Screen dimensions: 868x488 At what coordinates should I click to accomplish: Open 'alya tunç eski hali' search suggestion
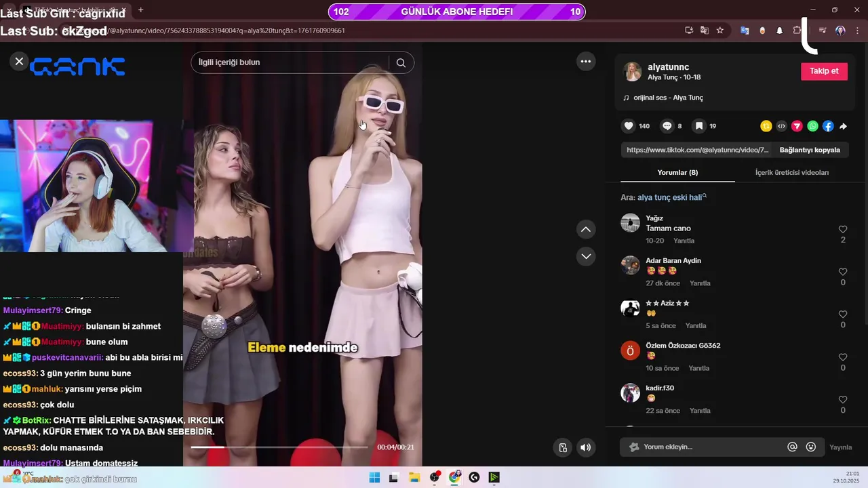click(x=671, y=197)
